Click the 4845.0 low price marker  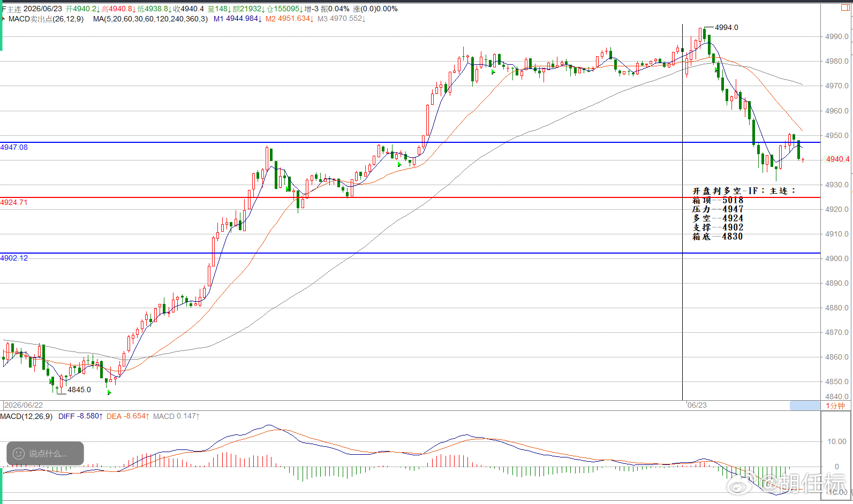(79, 390)
